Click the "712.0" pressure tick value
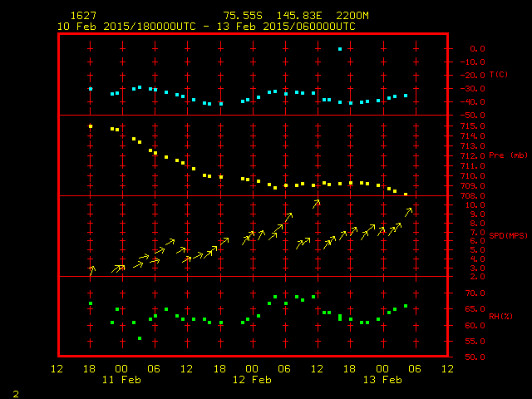Viewport: 532px width, 399px height. coord(473,156)
